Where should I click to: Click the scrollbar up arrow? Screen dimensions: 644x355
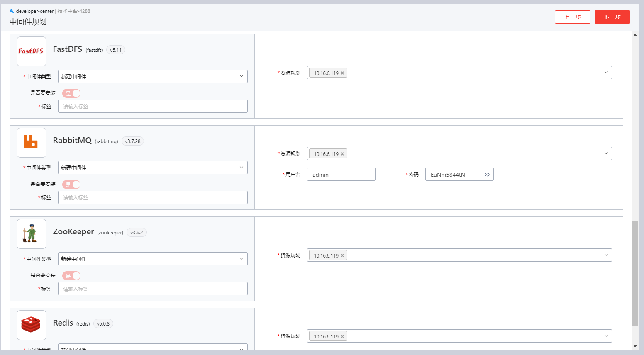(x=635, y=35)
